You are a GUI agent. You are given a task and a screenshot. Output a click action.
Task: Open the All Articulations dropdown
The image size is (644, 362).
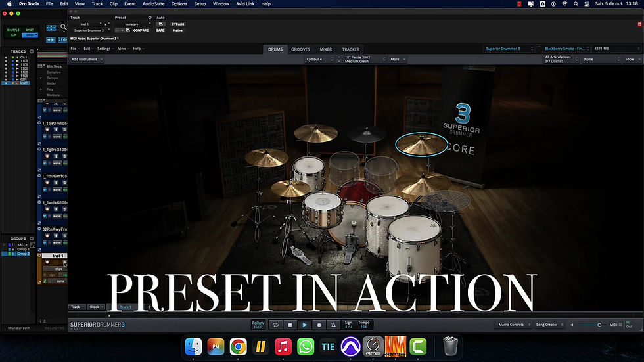click(x=561, y=59)
